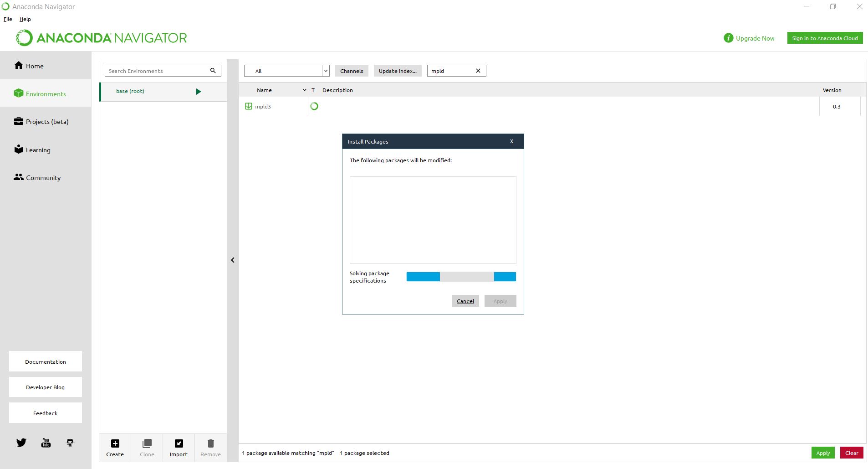Viewport: 868px width, 469px height.
Task: Focus the Search Environments field
Action: [163, 71]
